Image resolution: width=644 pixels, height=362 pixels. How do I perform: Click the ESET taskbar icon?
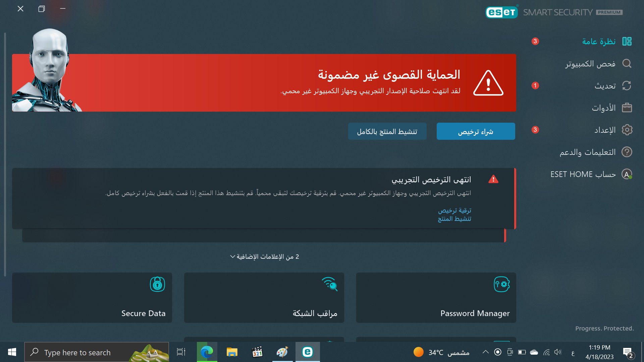[x=308, y=352]
